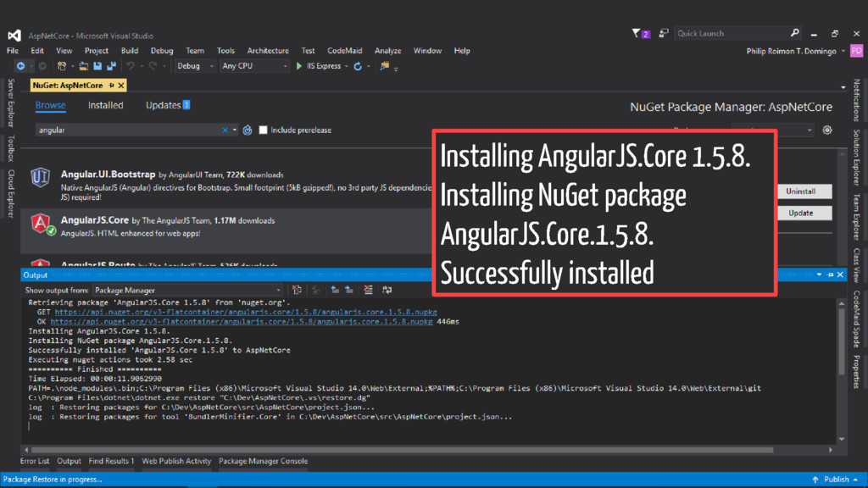868x488 pixels.
Task: Click the Navigate Backward arrow icon
Action: click(x=20, y=66)
